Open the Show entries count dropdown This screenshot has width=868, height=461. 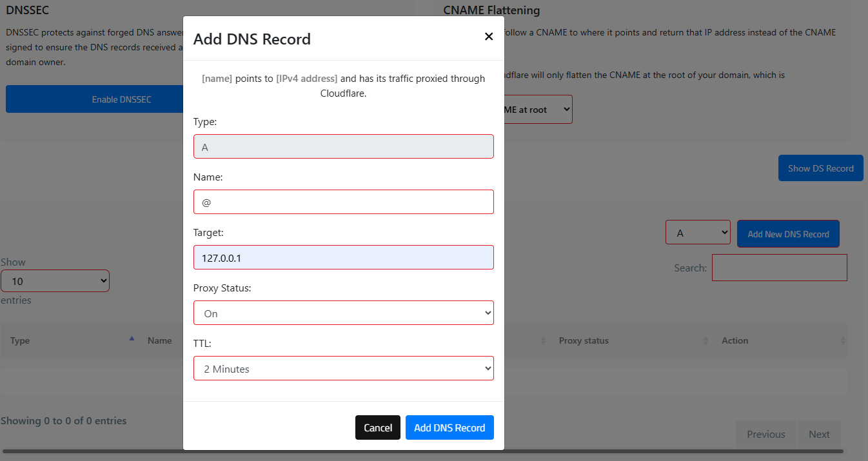click(55, 281)
